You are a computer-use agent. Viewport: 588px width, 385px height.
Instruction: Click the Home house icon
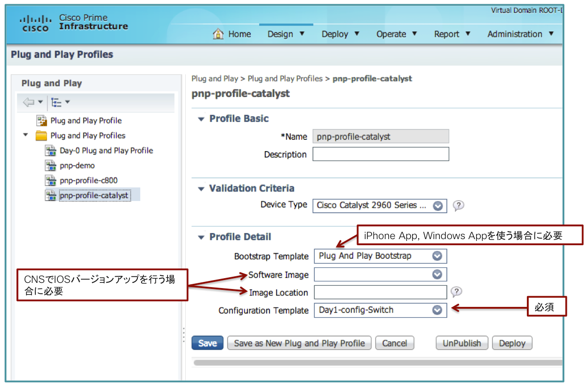218,34
